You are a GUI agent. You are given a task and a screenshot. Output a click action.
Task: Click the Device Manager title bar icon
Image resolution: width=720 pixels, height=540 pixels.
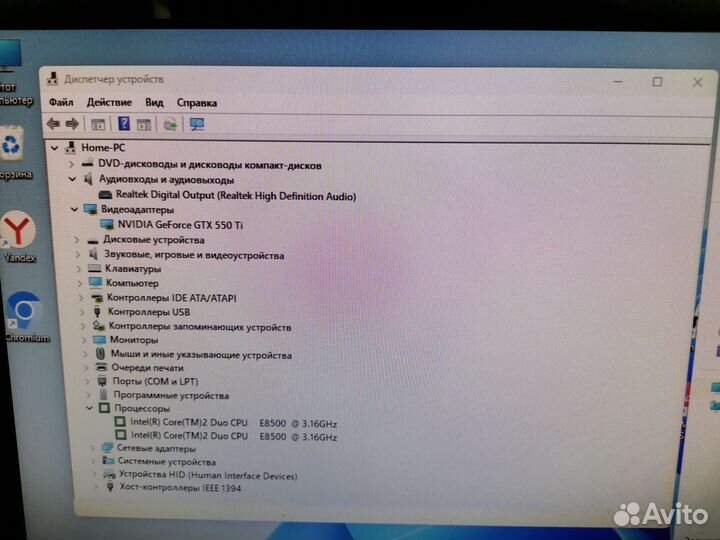(x=52, y=79)
